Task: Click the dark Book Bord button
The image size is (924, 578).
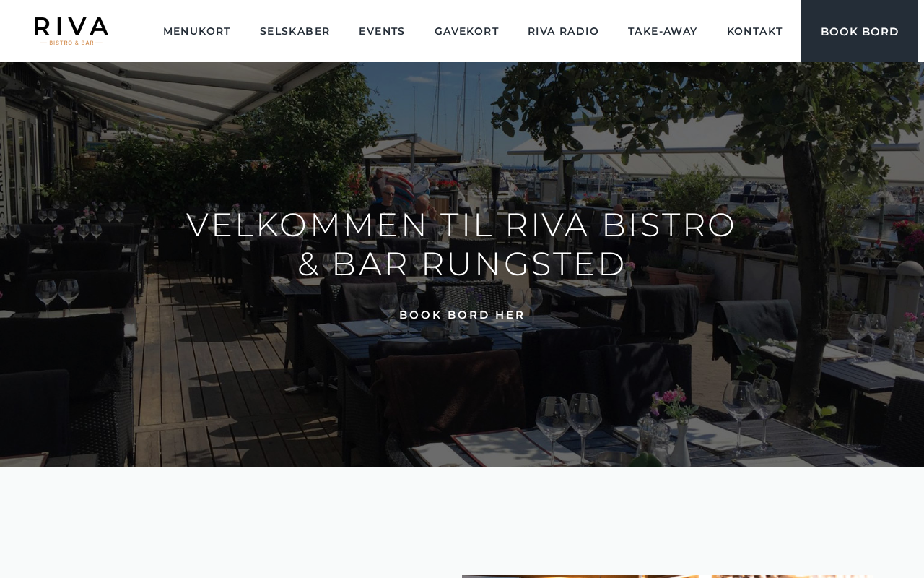Action: point(860,31)
